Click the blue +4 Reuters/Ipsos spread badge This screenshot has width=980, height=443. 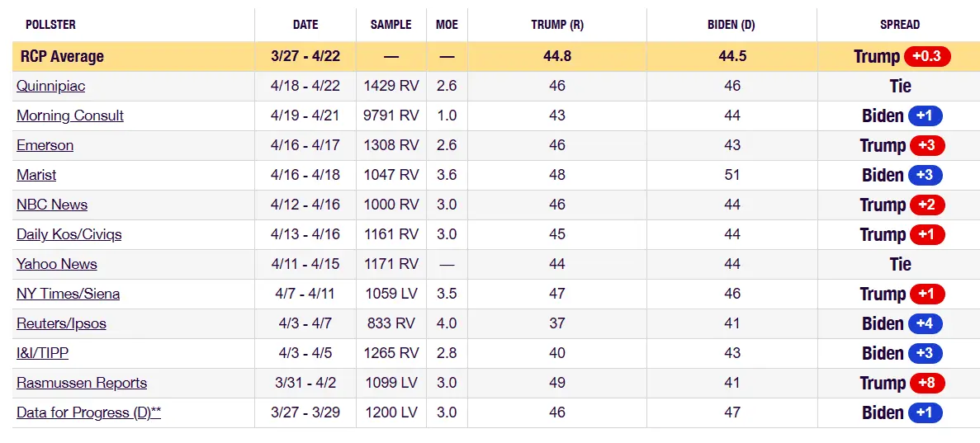tap(925, 323)
